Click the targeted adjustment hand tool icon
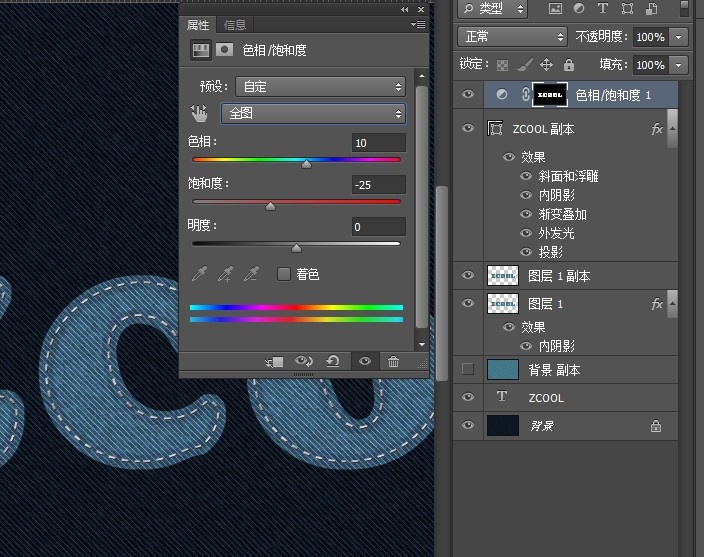 [x=200, y=113]
